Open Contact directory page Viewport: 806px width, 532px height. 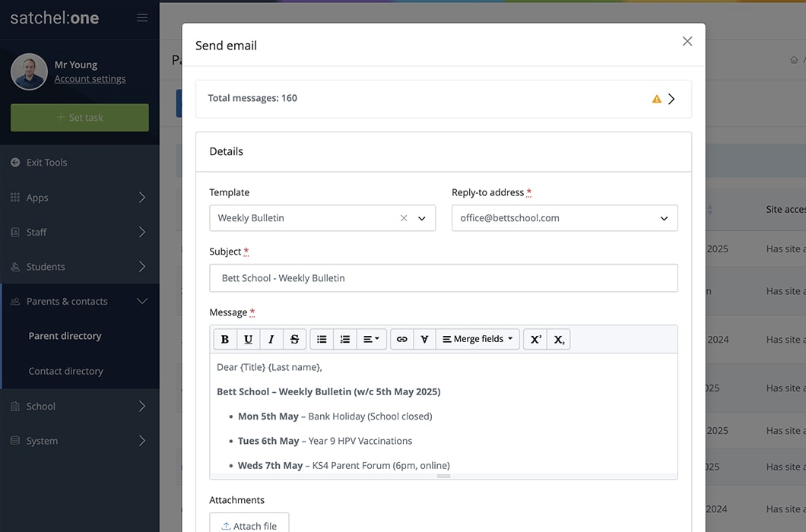[x=66, y=371]
